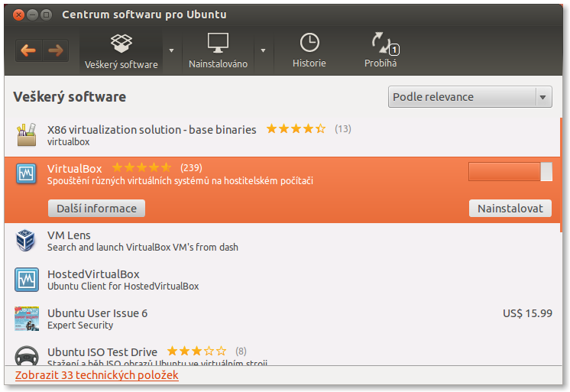
Task: Click the VirtualBox description text in Czech
Action: [180, 181]
